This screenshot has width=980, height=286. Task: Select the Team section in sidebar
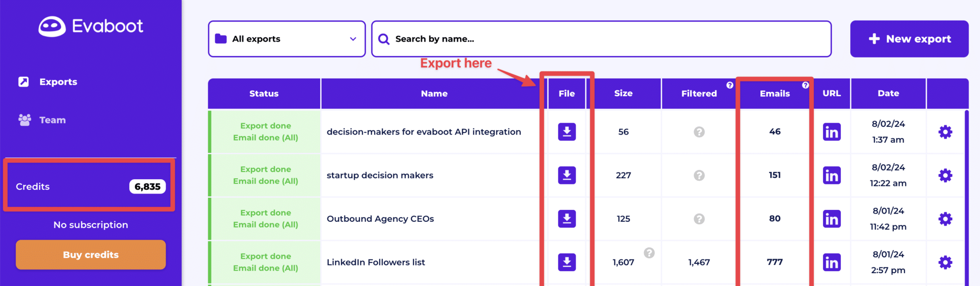52,120
